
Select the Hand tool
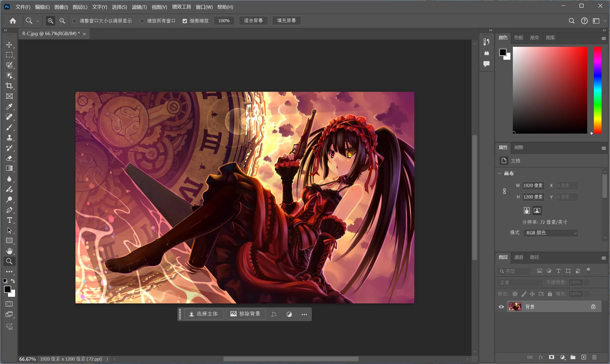pyautogui.click(x=9, y=251)
